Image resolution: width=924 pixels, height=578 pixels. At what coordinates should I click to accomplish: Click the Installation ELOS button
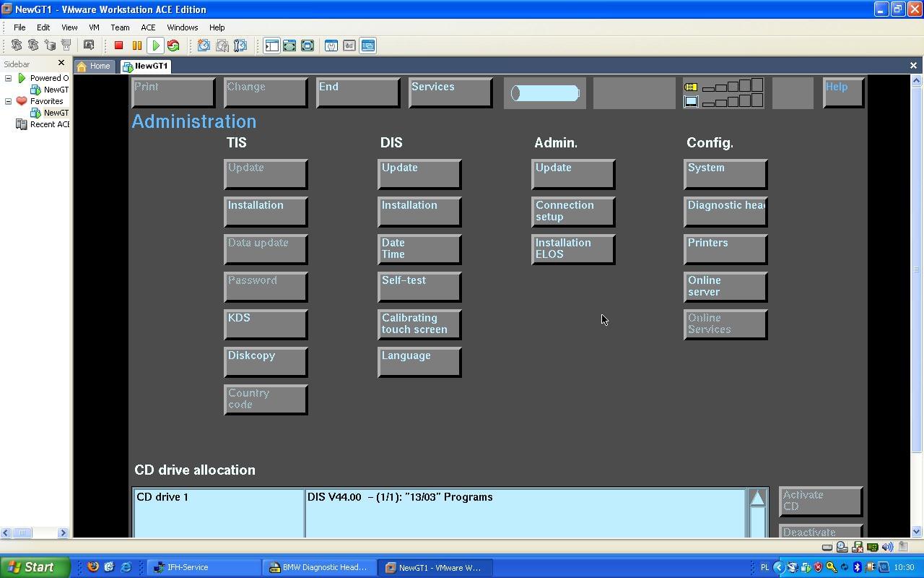point(573,249)
